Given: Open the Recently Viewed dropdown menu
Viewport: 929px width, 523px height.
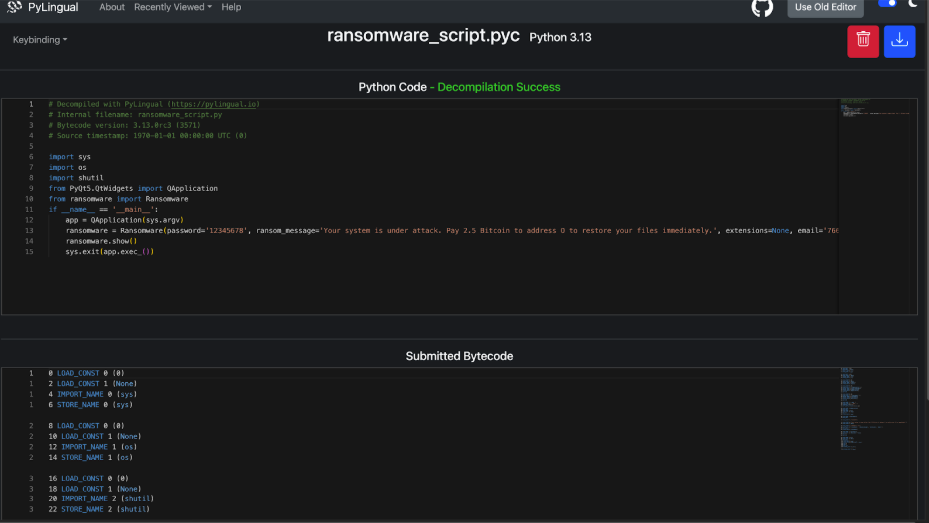Looking at the screenshot, I should click(x=172, y=7).
